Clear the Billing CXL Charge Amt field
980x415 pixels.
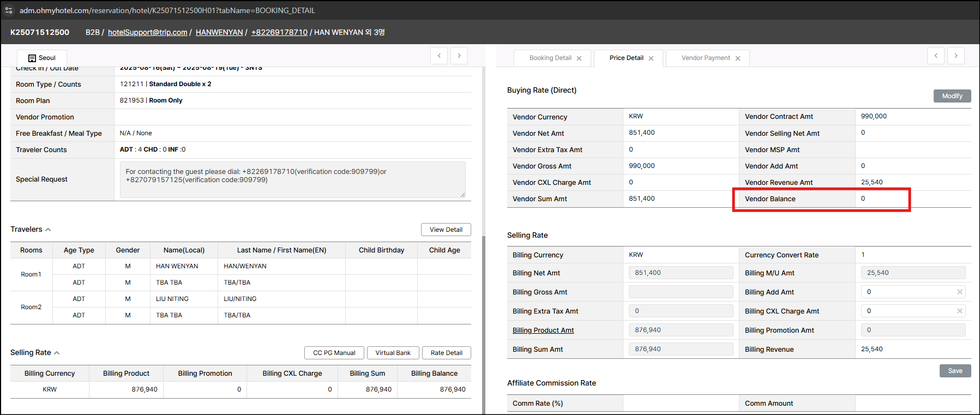[x=959, y=311]
